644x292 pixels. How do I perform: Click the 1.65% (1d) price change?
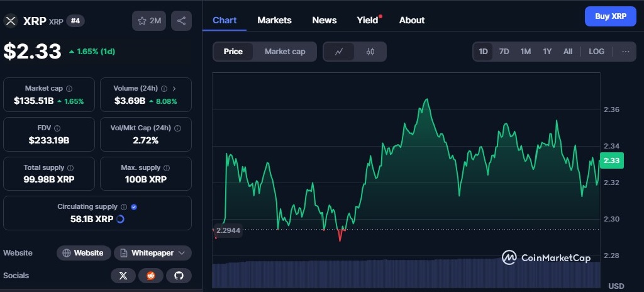(x=92, y=52)
